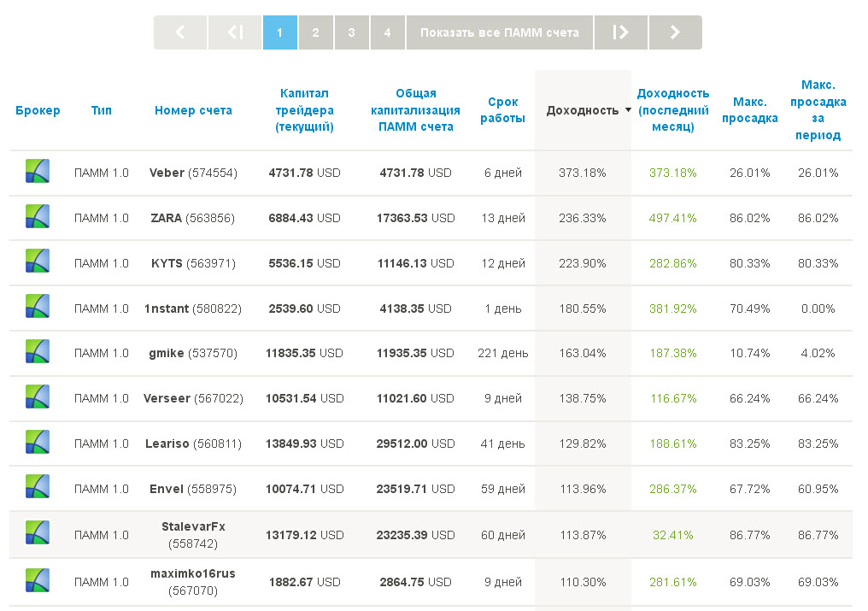Sort by Макс. просадка column header

point(744,110)
